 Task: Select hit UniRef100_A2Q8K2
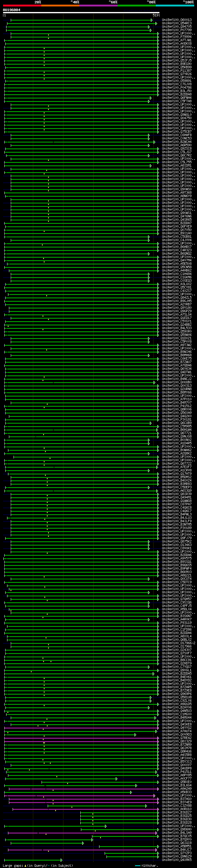pyautogui.click(x=177, y=454)
